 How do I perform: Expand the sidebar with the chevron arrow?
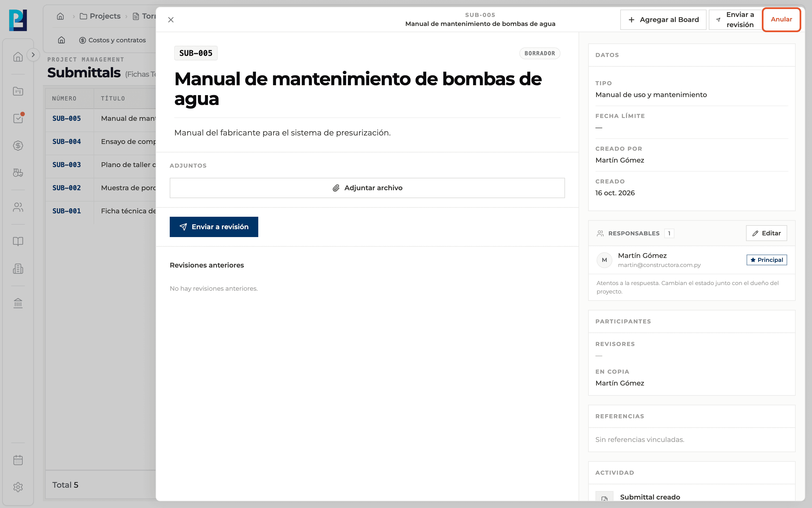point(33,55)
